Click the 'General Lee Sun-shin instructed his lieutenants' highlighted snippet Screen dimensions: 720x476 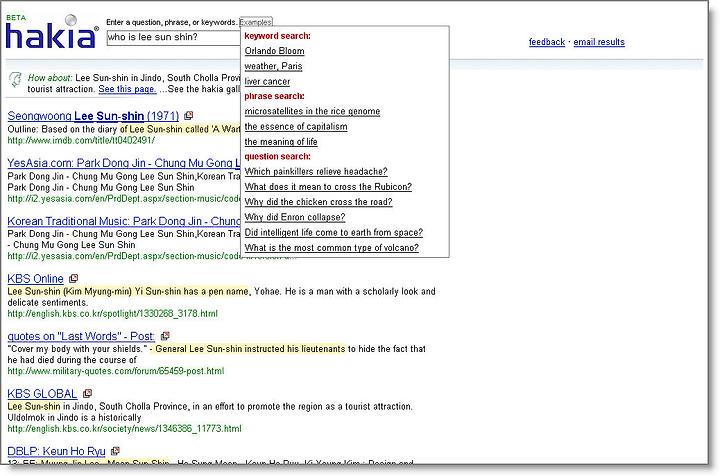point(250,349)
